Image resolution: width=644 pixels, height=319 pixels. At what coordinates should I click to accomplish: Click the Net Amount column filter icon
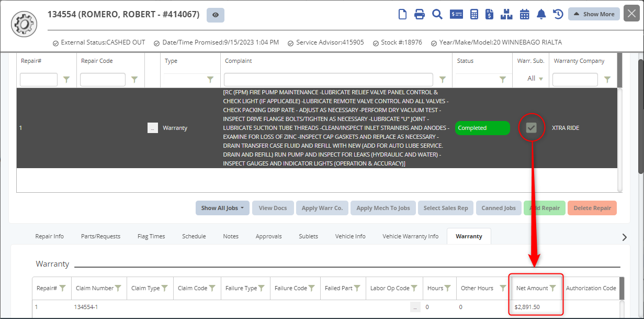click(x=553, y=288)
